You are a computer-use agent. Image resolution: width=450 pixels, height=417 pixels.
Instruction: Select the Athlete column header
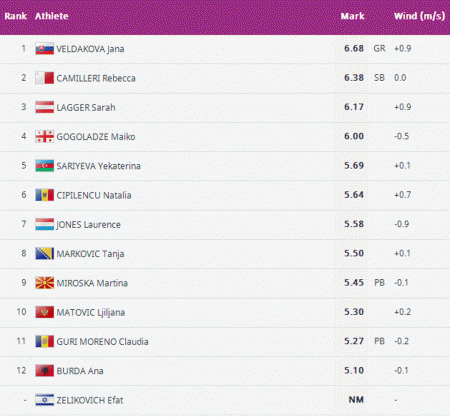[52, 16]
